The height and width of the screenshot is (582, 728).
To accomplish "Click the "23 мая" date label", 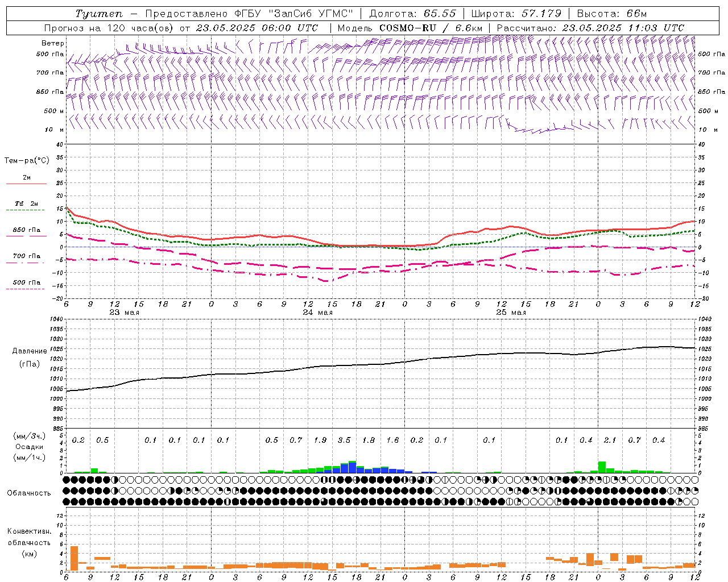I will 125,313.
